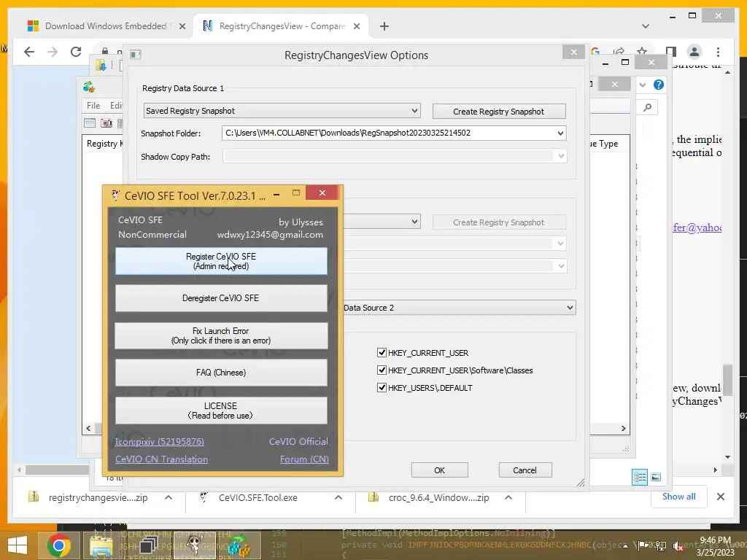Click the CeVIO SFE Tool taskbar icon

pyautogui.click(x=194, y=545)
